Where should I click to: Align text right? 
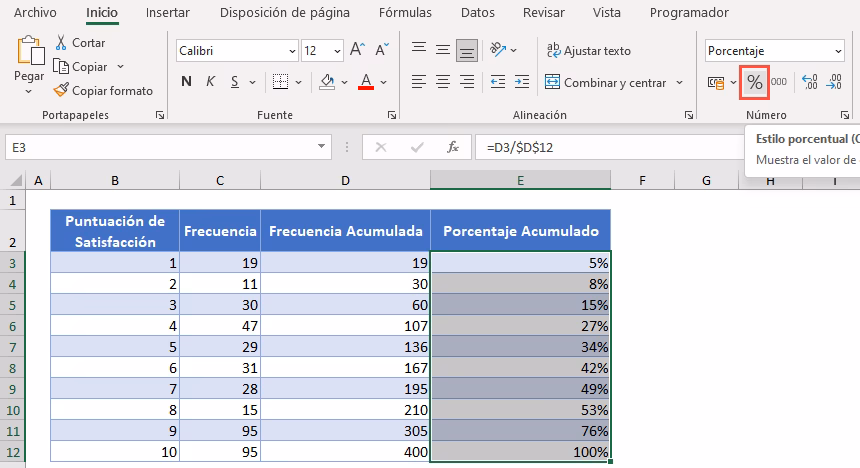coord(467,82)
